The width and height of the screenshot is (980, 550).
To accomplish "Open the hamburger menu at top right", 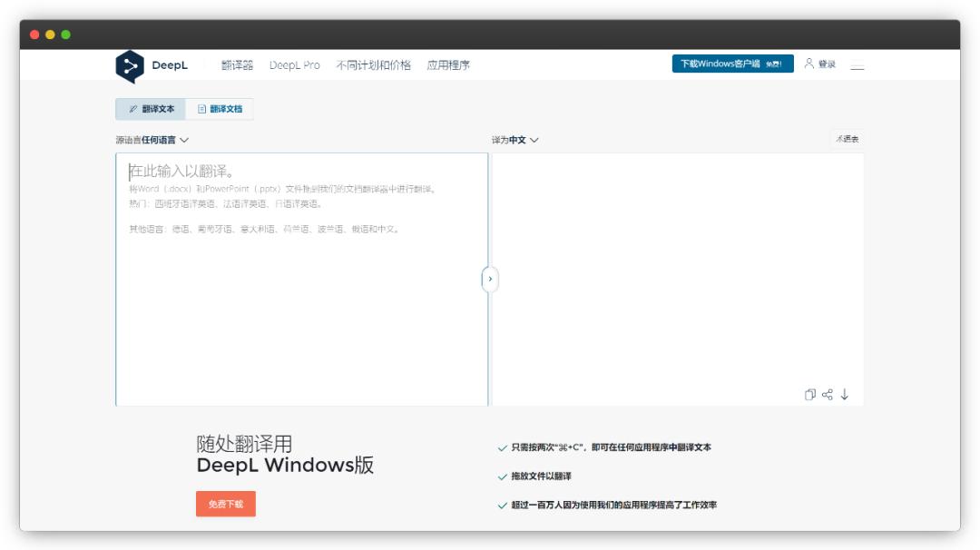I will [857, 66].
